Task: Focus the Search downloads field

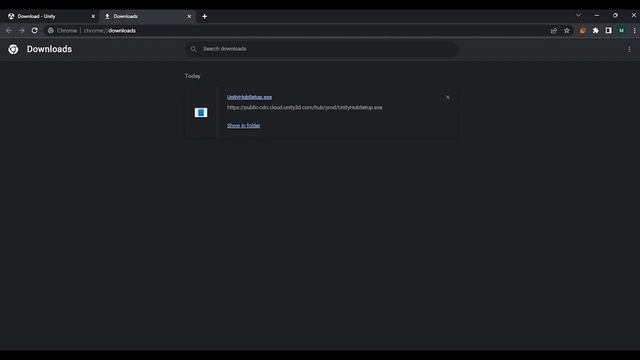Action: 321,49
